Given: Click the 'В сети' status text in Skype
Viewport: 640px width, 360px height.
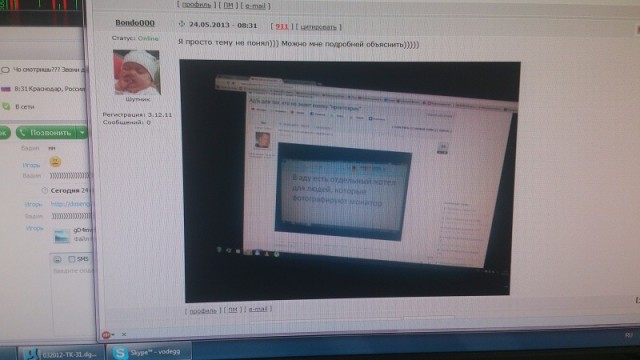Looking at the screenshot, I should tap(24, 107).
